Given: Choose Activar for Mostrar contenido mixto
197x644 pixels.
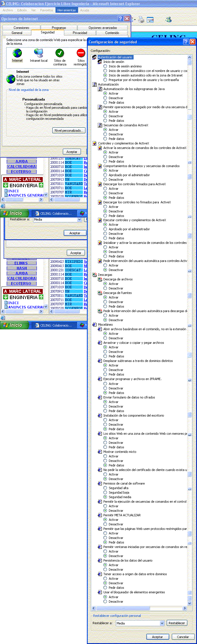Looking at the screenshot, I should [105, 456].
